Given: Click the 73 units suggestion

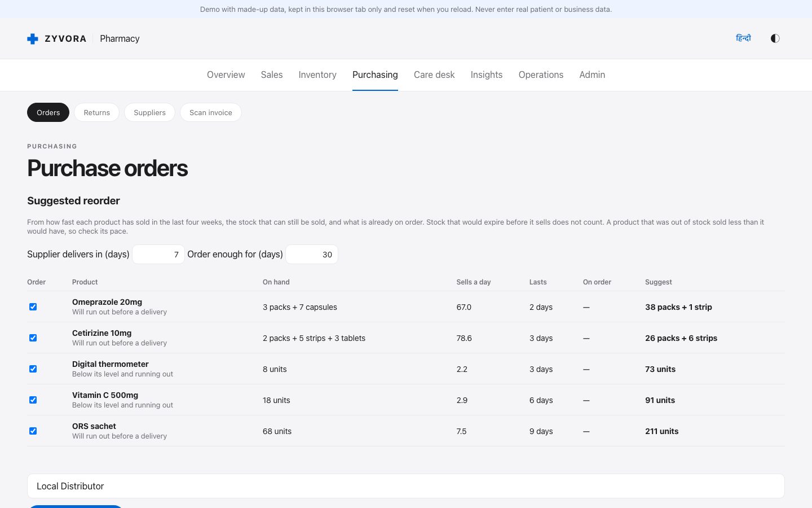Looking at the screenshot, I should (x=660, y=369).
